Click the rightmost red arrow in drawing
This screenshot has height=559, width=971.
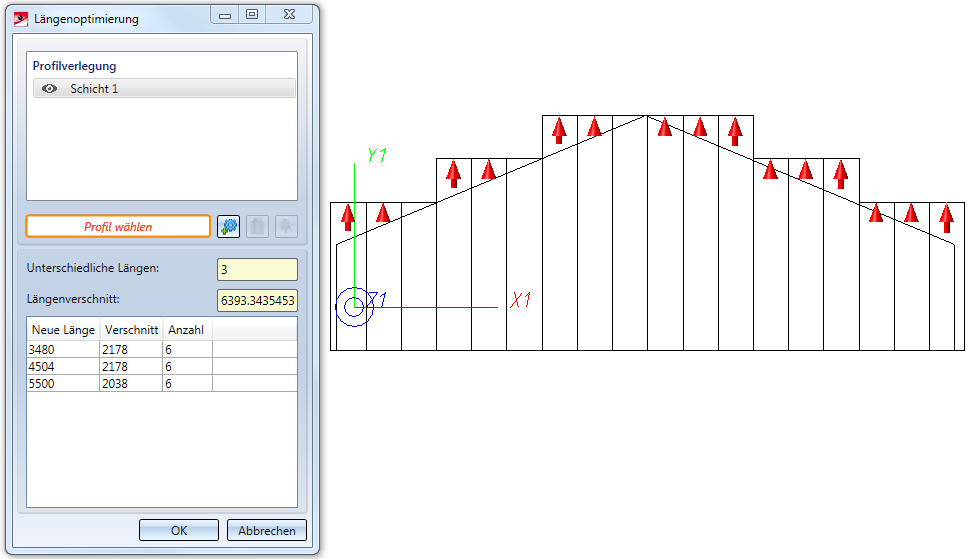(946, 218)
